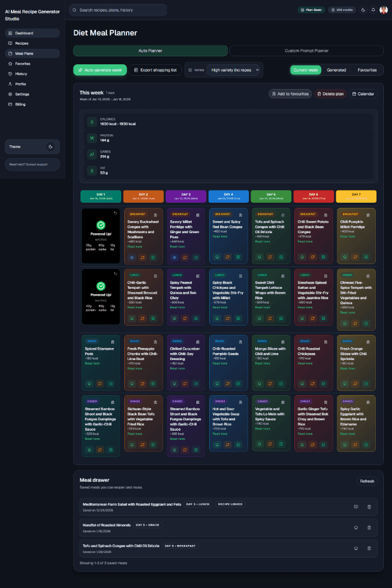The height and width of the screenshot is (588, 392).
Task: Switch to the Favourites plans tab
Action: click(367, 70)
